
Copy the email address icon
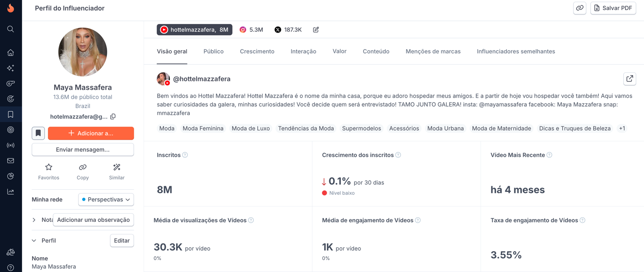click(113, 117)
